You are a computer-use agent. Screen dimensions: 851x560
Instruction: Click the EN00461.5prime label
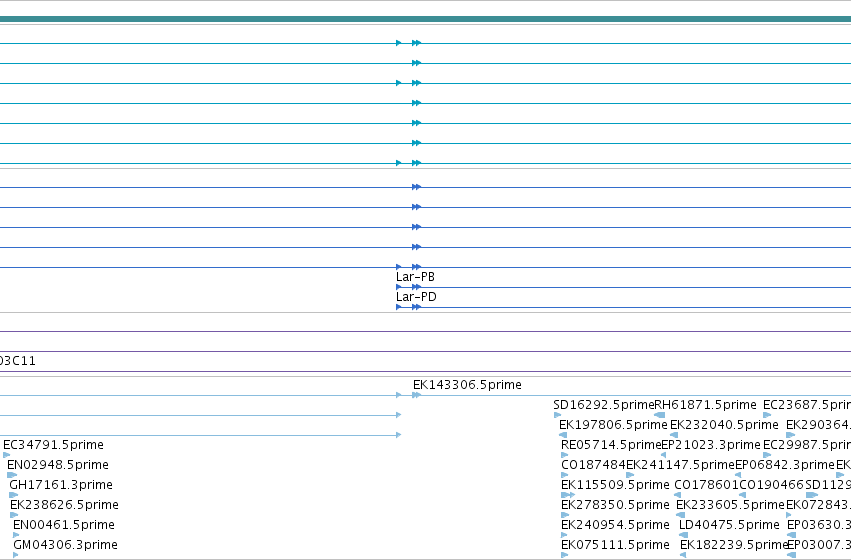[63, 525]
